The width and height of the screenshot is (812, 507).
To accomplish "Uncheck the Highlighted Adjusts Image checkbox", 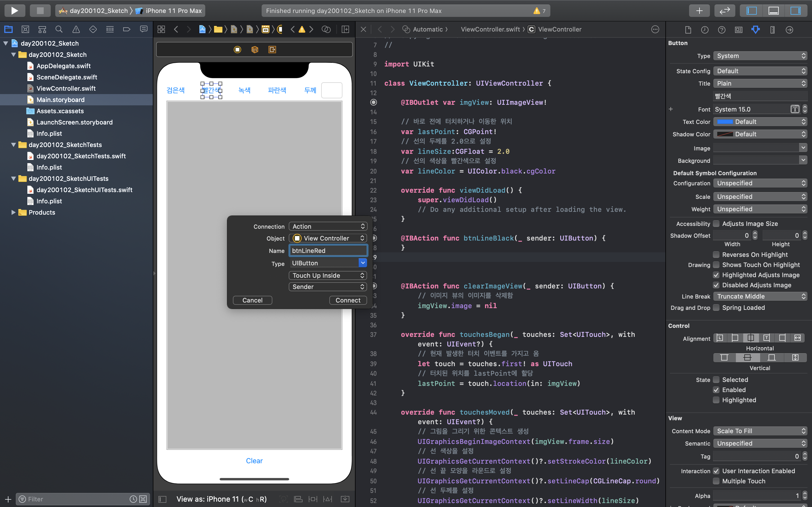I will click(x=716, y=275).
